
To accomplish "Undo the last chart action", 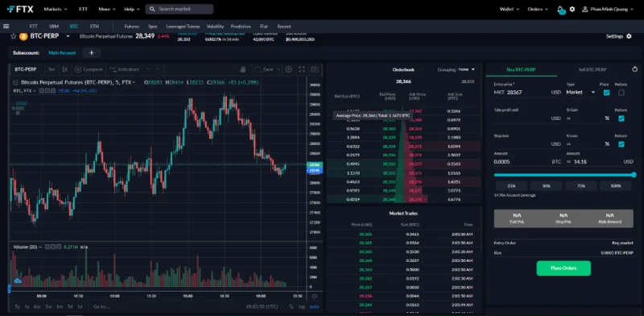I will pos(149,69).
